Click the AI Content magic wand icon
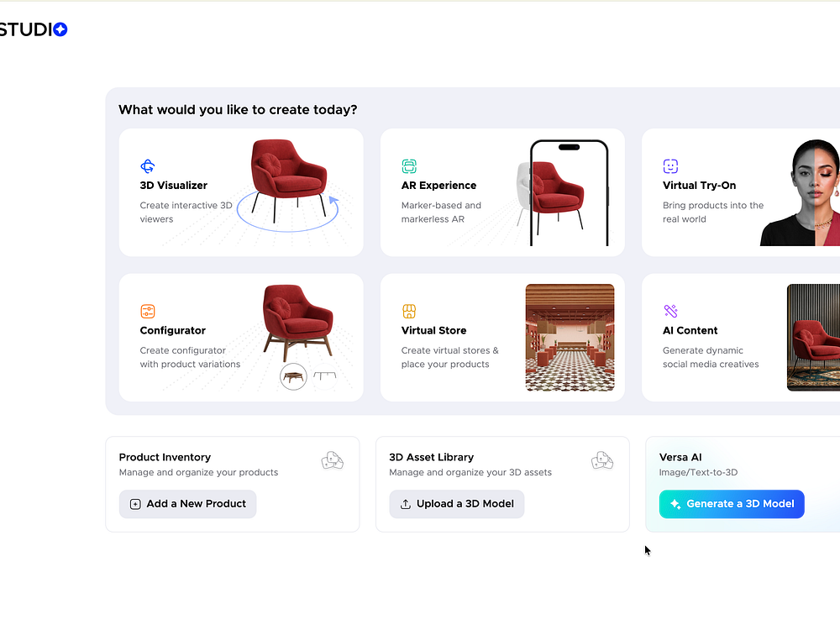840x630 pixels. click(670, 312)
